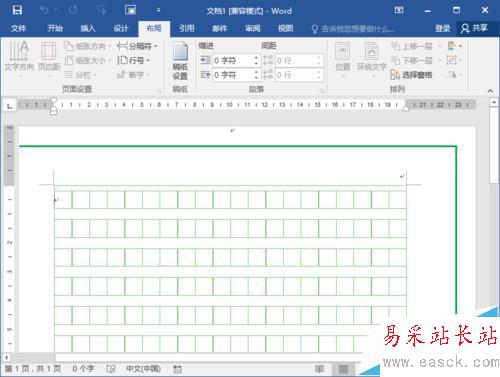The image size is (500, 377).
Task: Open the 环绕文字 (Wrap Text) menu
Action: [372, 59]
